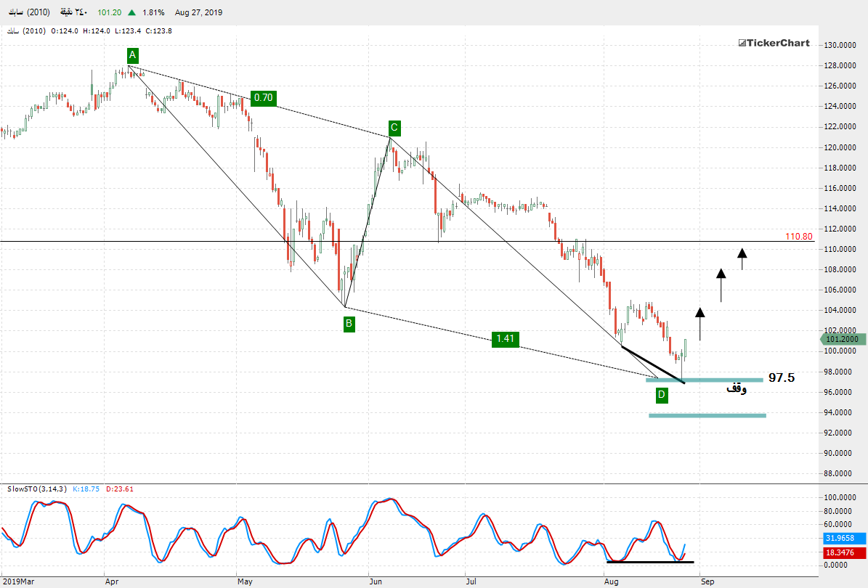Image resolution: width=868 pixels, height=588 pixels.
Task: Click the green point B marker
Action: tap(349, 324)
